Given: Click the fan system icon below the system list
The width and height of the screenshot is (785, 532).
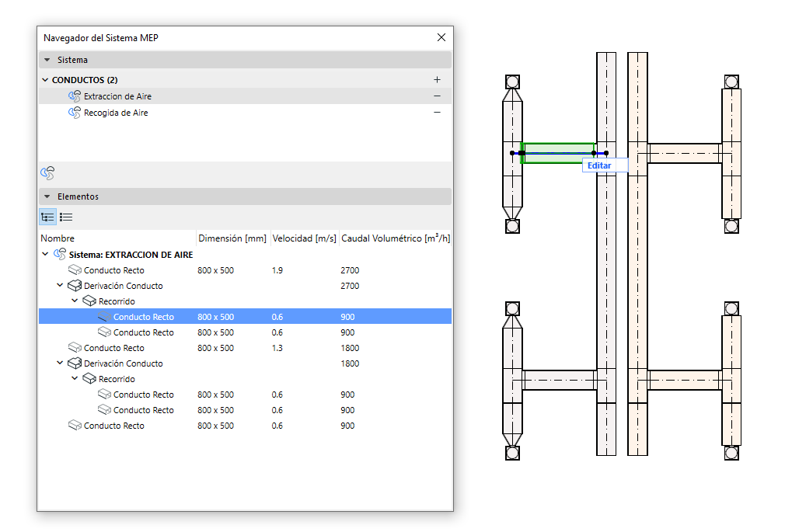Looking at the screenshot, I should pyautogui.click(x=47, y=173).
